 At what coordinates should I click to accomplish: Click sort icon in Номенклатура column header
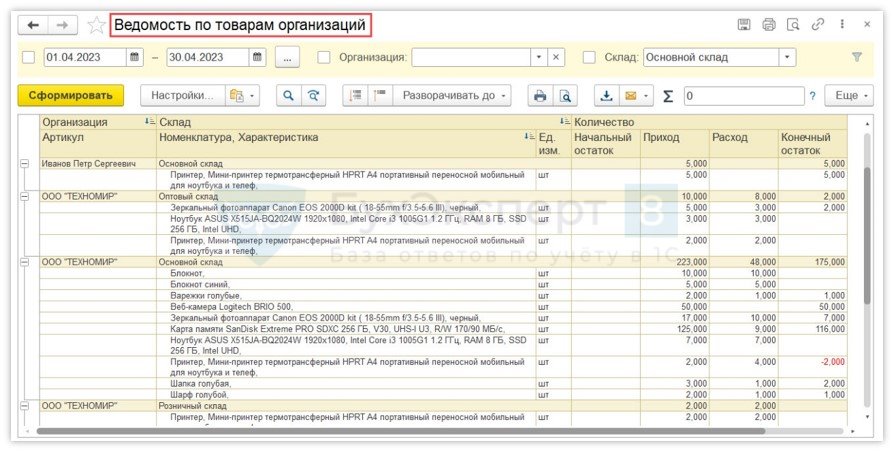tap(529, 137)
